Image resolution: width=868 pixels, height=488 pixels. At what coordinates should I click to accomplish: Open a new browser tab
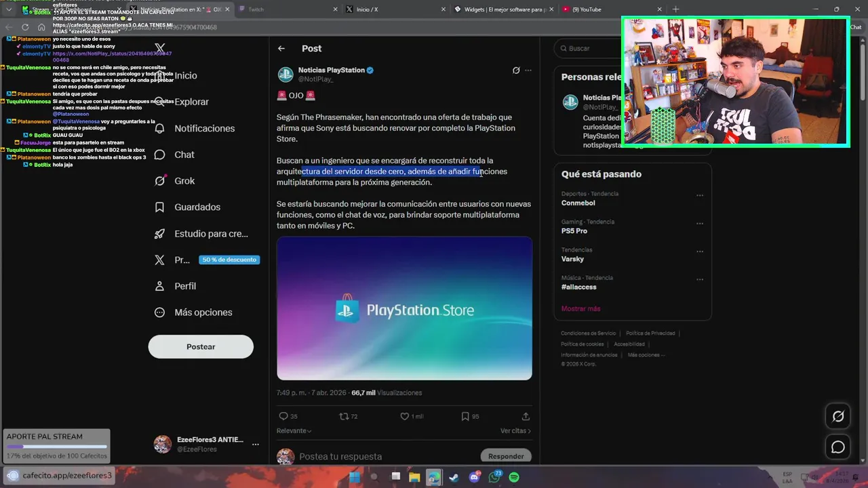tap(675, 9)
